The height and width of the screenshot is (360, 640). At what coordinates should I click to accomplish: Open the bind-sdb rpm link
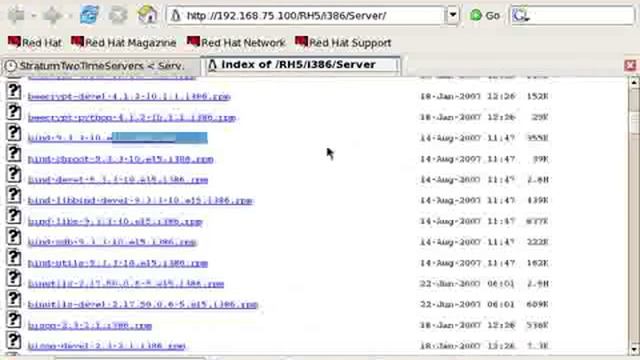pos(112,242)
